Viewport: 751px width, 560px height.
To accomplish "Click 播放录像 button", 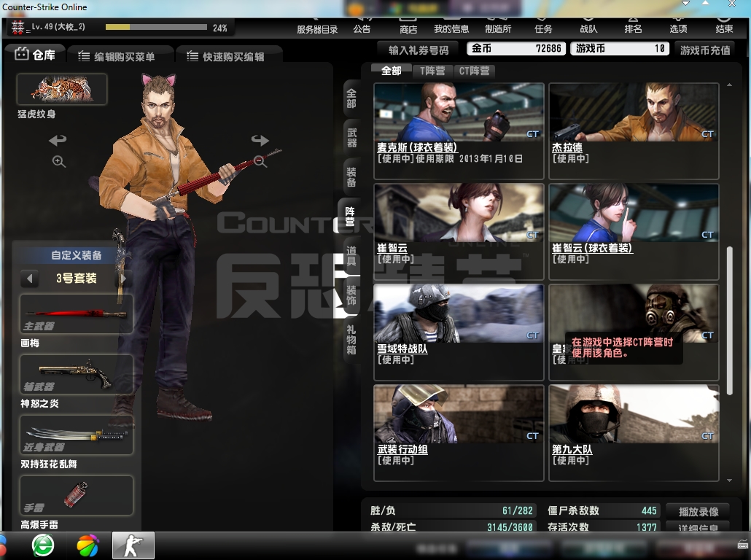I will 699,512.
